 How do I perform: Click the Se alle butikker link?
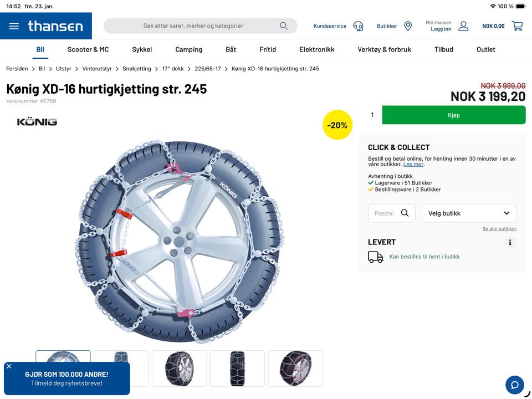(x=499, y=229)
